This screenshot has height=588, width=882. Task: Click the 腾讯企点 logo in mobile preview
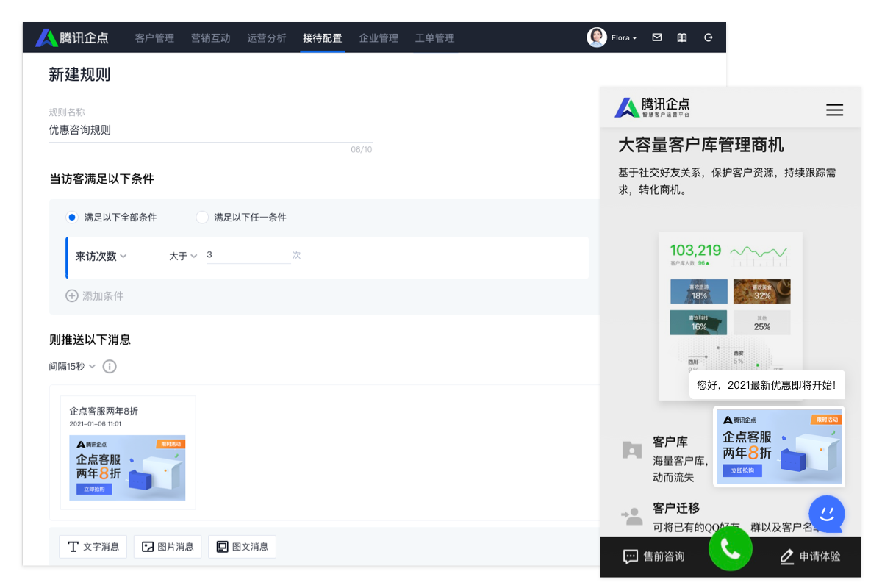pos(653,107)
